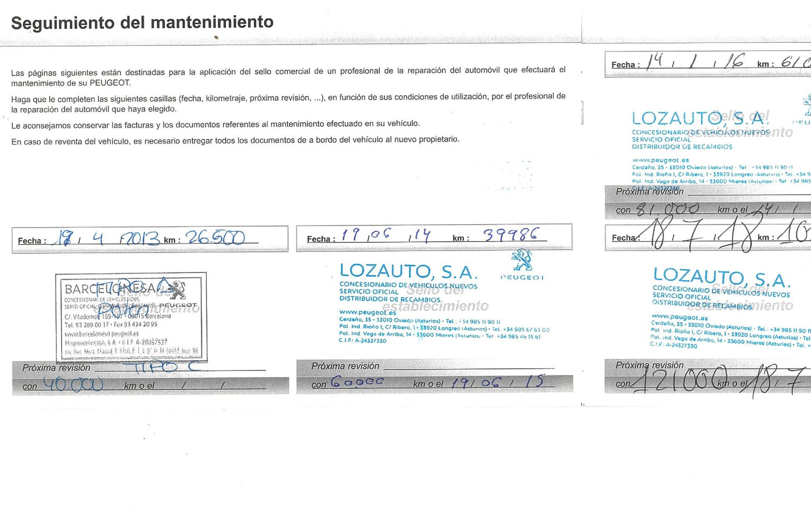Click "Próxima revisión" label in the 14/1/16 entry
Image resolution: width=811 pixels, height=532 pixels.
(x=650, y=192)
